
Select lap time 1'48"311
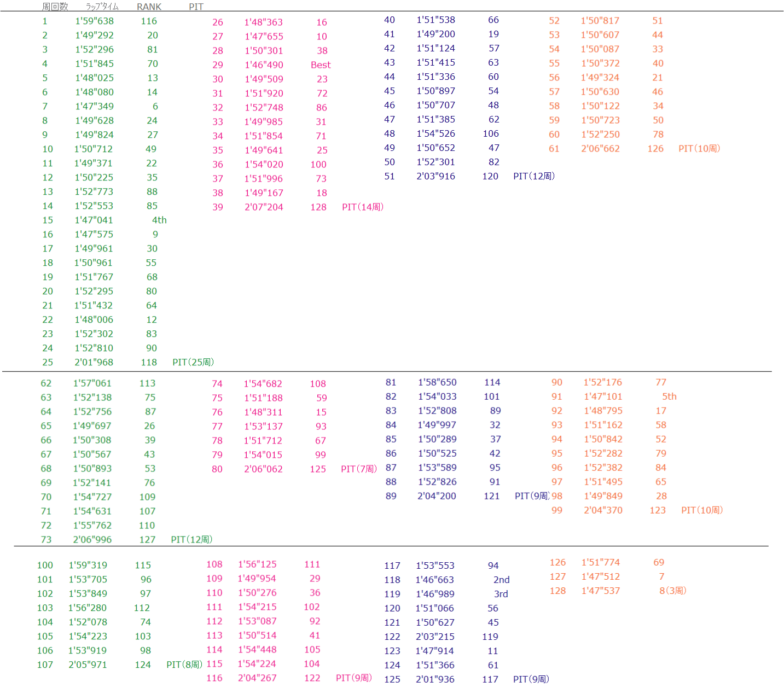[263, 412]
